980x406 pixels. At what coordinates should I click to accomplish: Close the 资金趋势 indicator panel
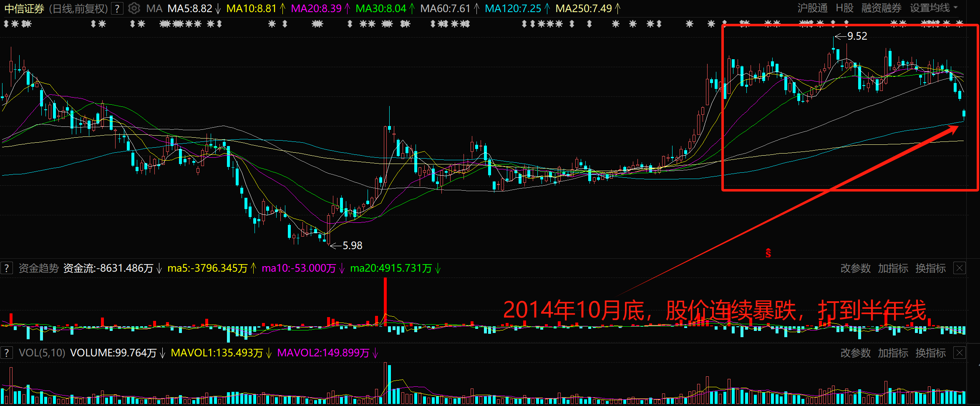point(959,268)
